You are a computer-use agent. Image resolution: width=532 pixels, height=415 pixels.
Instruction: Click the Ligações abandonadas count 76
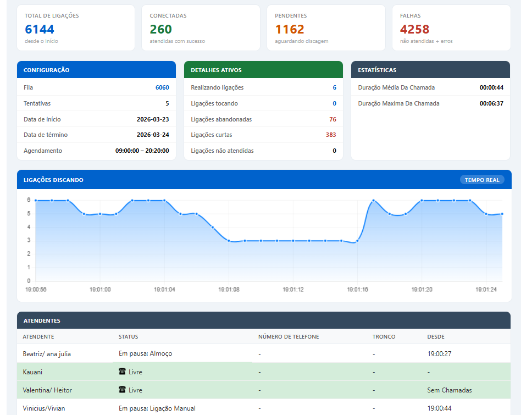[332, 119]
